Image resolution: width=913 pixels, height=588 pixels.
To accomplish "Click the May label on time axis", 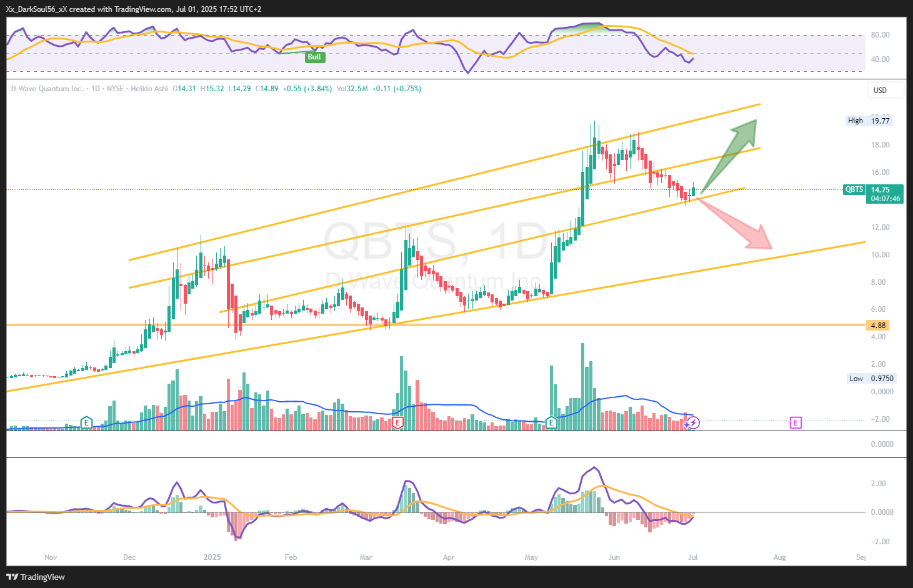I will 531,557.
